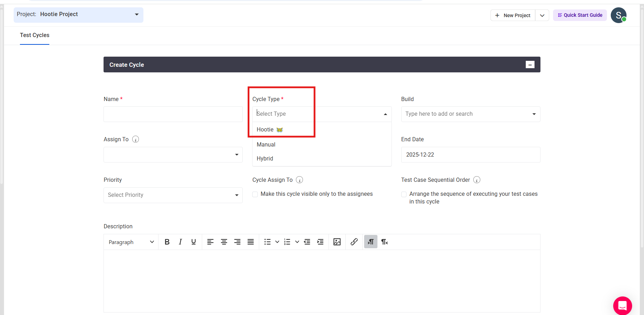The height and width of the screenshot is (315, 644).
Task: Insert an image into the description
Action: [337, 242]
